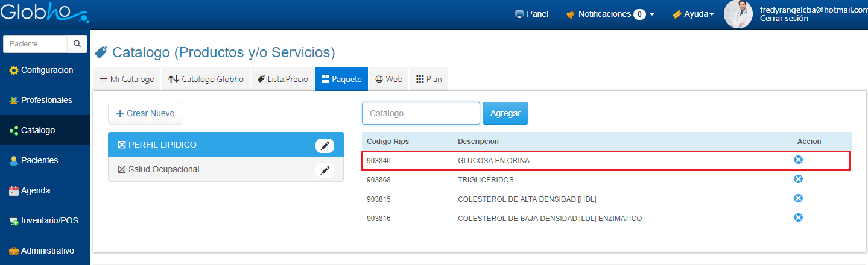Delete the COLESTEROL DE ALTA DENSIDAD row
This screenshot has width=868, height=265.
pos(798,198)
